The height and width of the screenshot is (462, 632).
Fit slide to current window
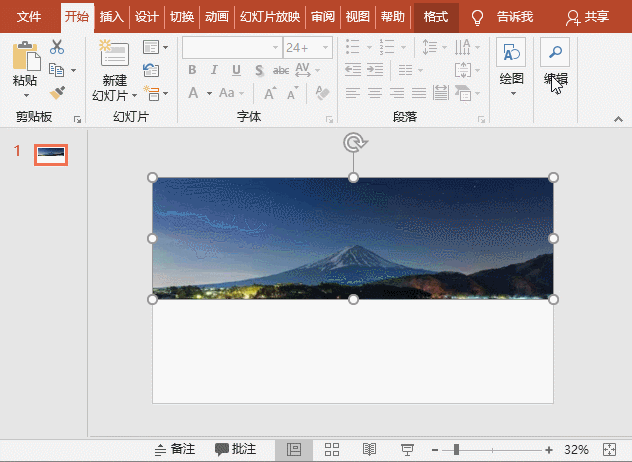pos(611,450)
